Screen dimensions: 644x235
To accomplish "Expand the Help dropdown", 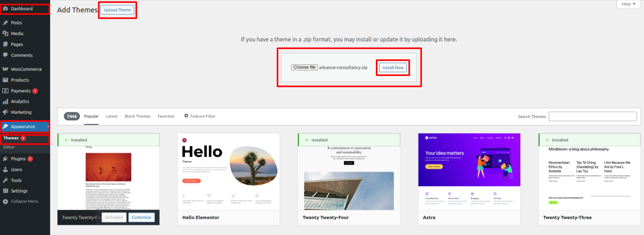I will tap(629, 4).
